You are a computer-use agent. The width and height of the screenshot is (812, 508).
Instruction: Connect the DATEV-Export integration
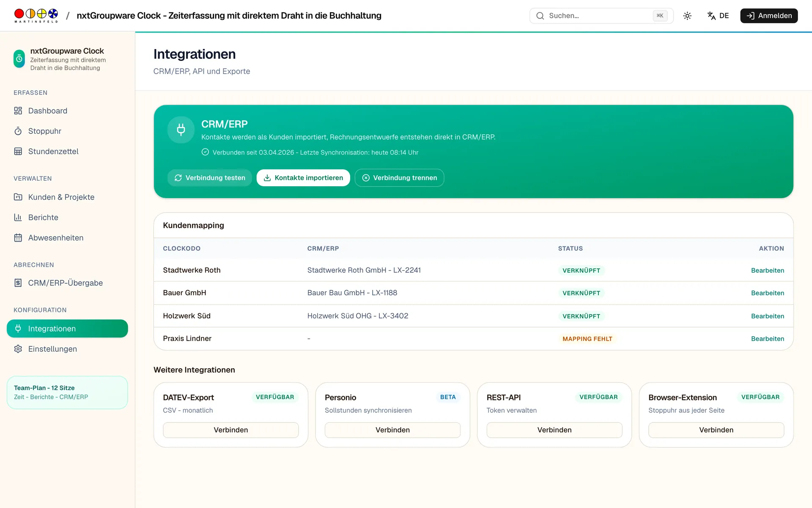tap(230, 430)
